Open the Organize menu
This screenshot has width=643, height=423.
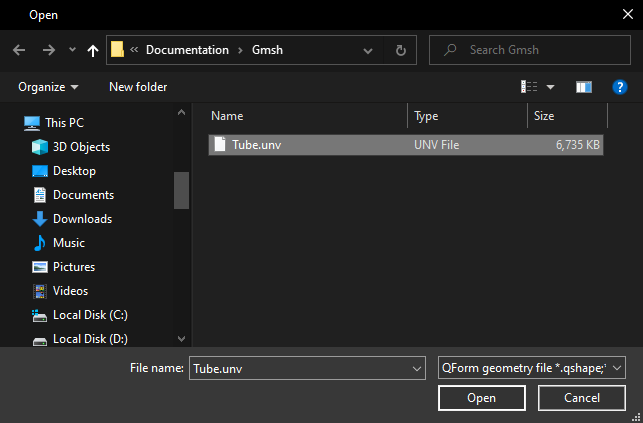point(48,87)
